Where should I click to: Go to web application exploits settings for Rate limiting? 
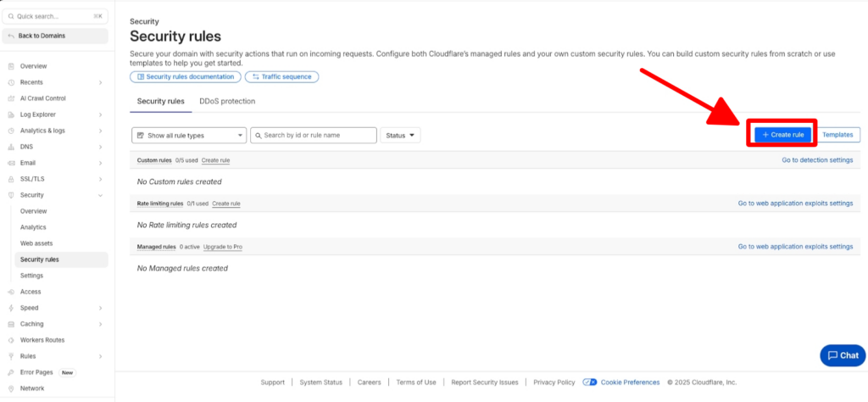pyautogui.click(x=795, y=204)
